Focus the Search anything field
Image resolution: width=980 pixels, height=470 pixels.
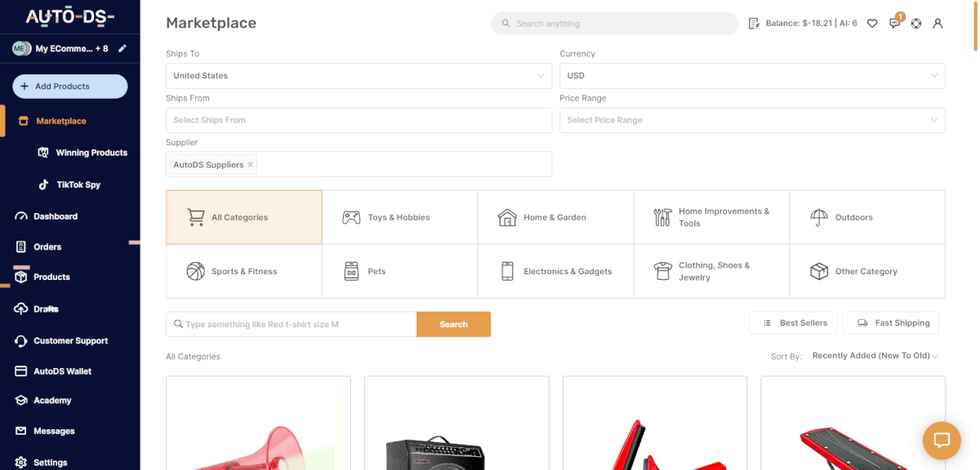614,24
